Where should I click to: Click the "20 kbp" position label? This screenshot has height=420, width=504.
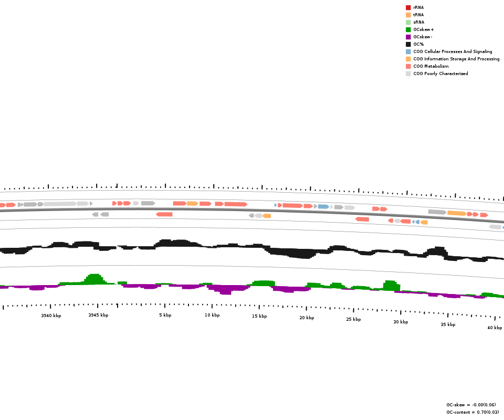point(307,318)
